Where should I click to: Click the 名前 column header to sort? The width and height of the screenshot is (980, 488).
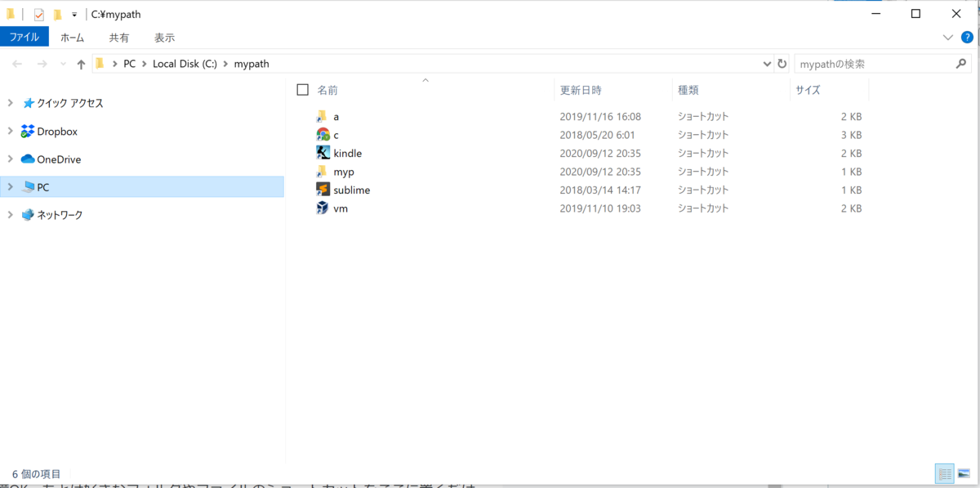[x=327, y=90]
